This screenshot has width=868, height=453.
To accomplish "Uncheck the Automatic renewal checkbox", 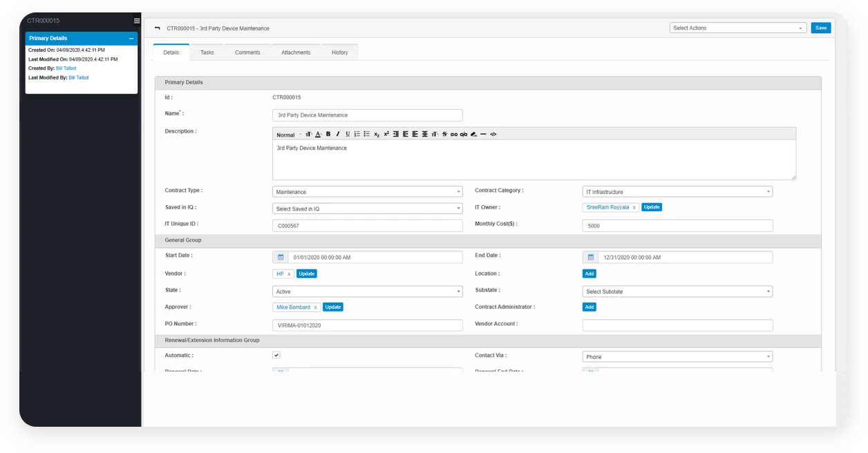I will [x=276, y=355].
